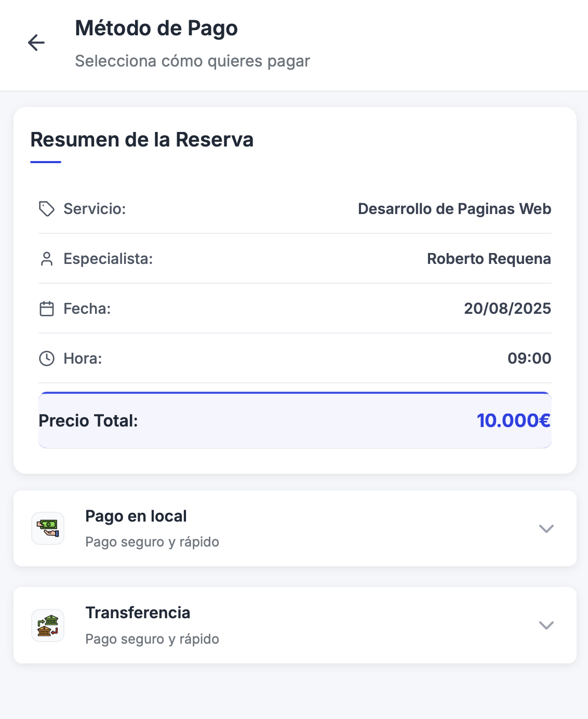This screenshot has height=719, width=588.
Task: Click the tag icon beside Servicio
Action: click(x=47, y=209)
